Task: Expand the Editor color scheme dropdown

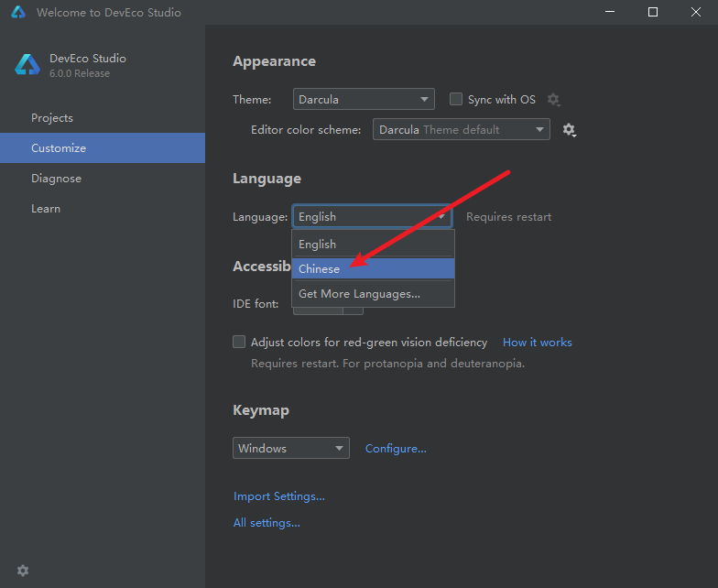Action: point(462,130)
